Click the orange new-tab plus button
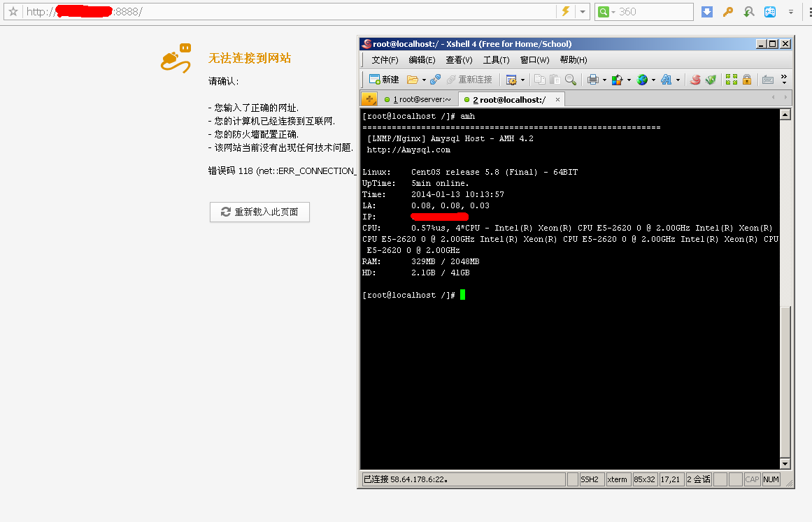 point(369,99)
